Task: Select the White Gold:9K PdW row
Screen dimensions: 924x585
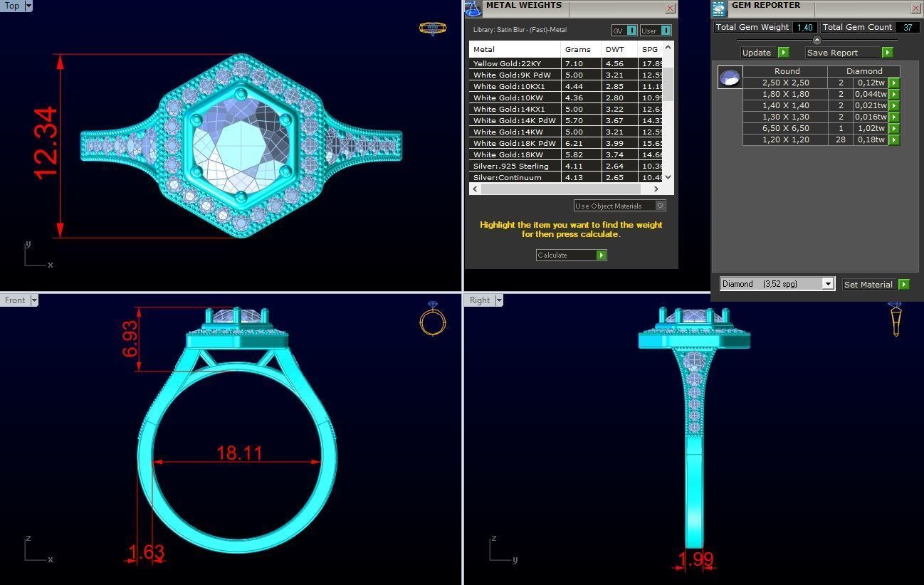Action: click(x=565, y=75)
